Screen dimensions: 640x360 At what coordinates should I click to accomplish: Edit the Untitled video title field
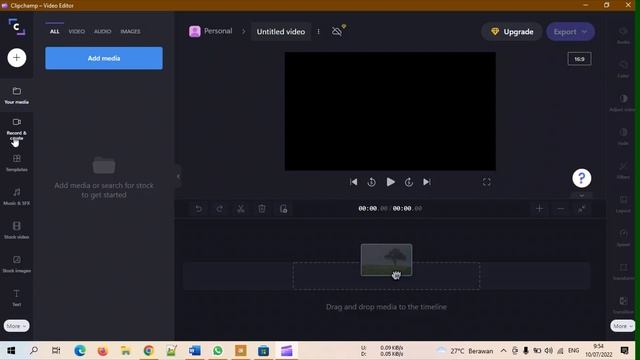(281, 31)
